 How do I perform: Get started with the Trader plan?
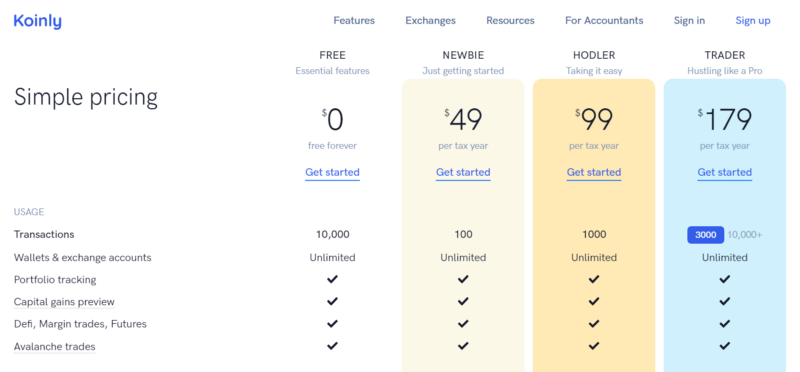tap(724, 172)
